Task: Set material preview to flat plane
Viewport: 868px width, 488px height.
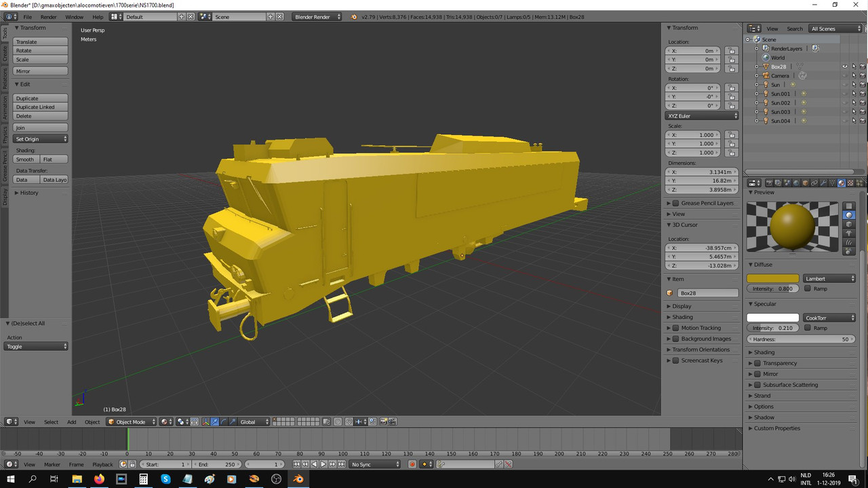Action: (x=848, y=206)
